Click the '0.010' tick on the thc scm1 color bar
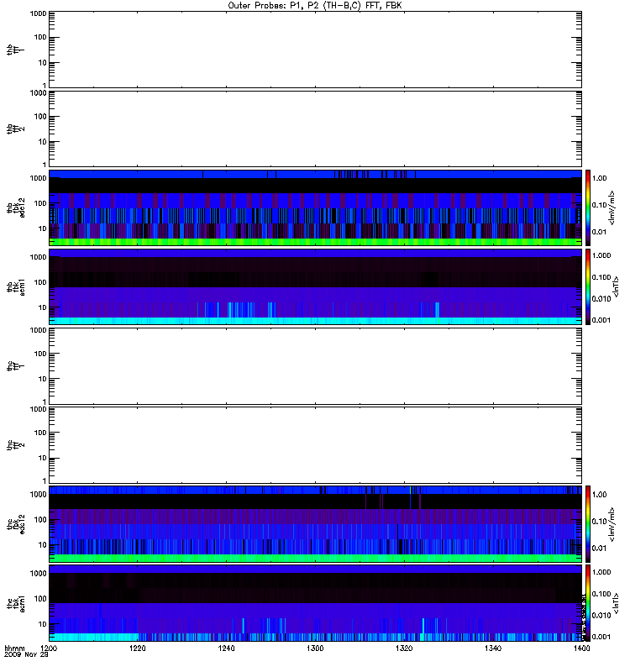The image size is (630, 672). point(601,616)
